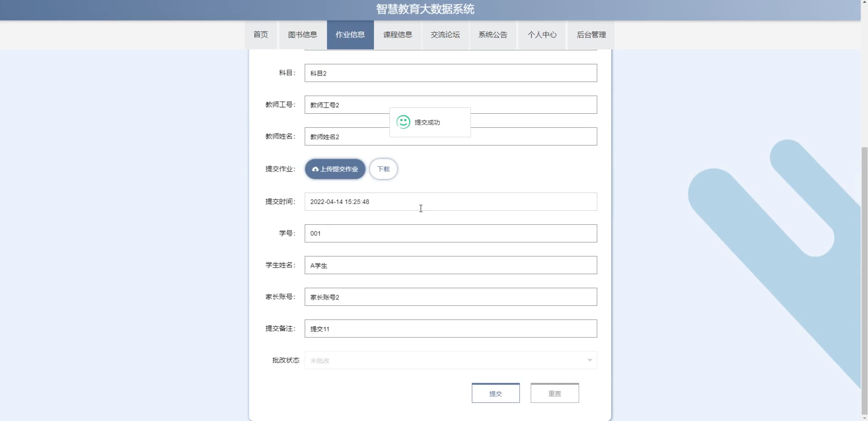Submit the form with 提交 button
The width and height of the screenshot is (868, 421).
click(x=496, y=393)
